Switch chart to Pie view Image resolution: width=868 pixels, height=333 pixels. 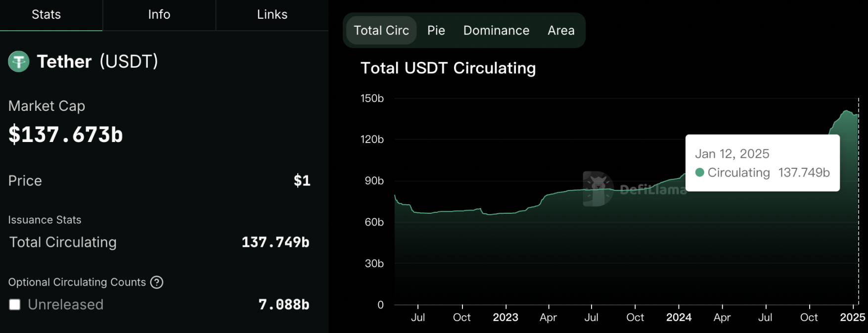[x=436, y=30]
